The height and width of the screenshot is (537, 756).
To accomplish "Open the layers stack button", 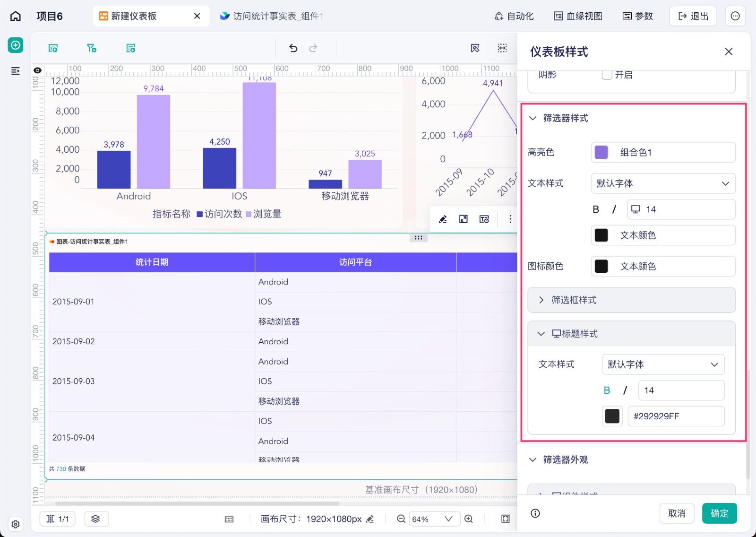I will tap(96, 519).
